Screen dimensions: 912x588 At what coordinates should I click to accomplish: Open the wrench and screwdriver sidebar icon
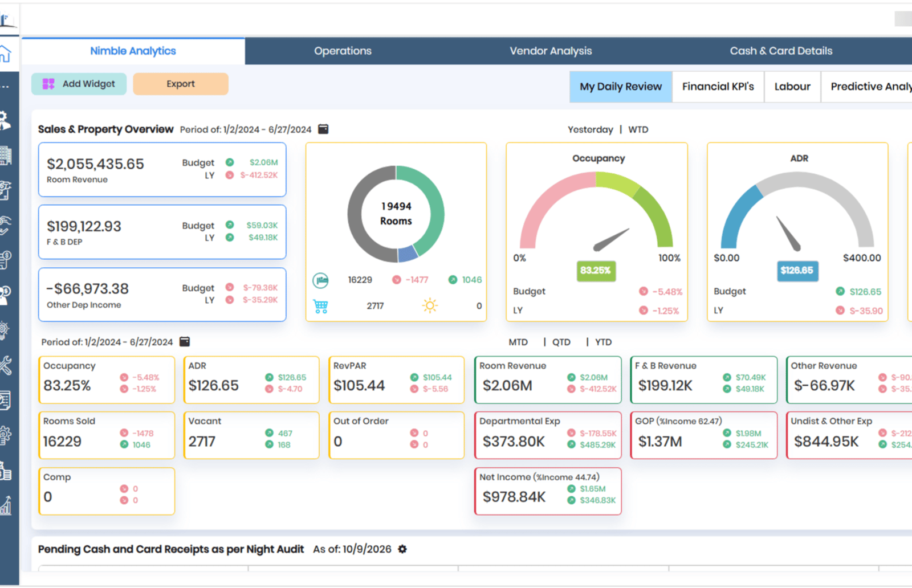(x=5, y=365)
